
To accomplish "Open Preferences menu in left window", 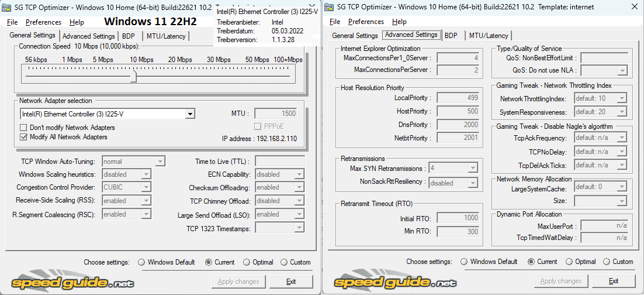I will 43,22.
